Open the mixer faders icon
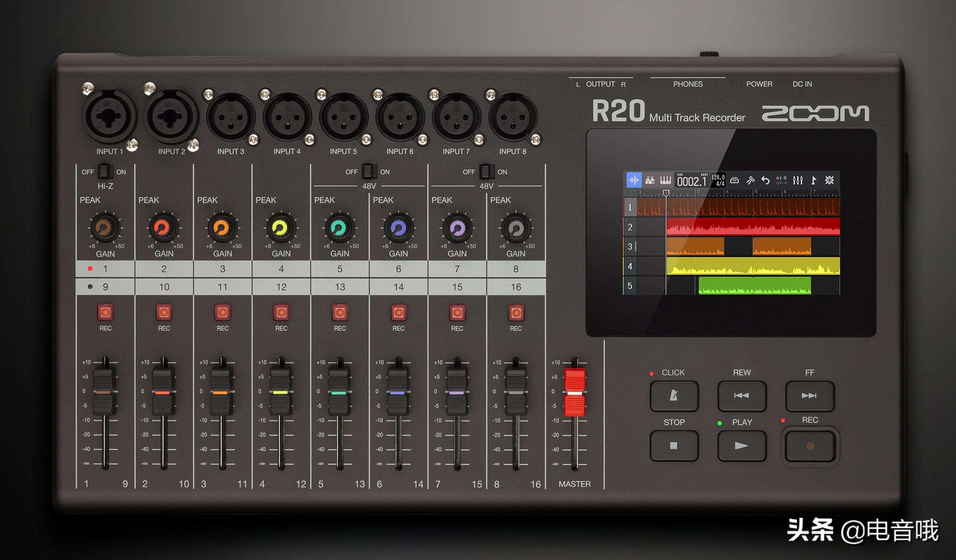This screenshot has height=560, width=956. click(798, 180)
